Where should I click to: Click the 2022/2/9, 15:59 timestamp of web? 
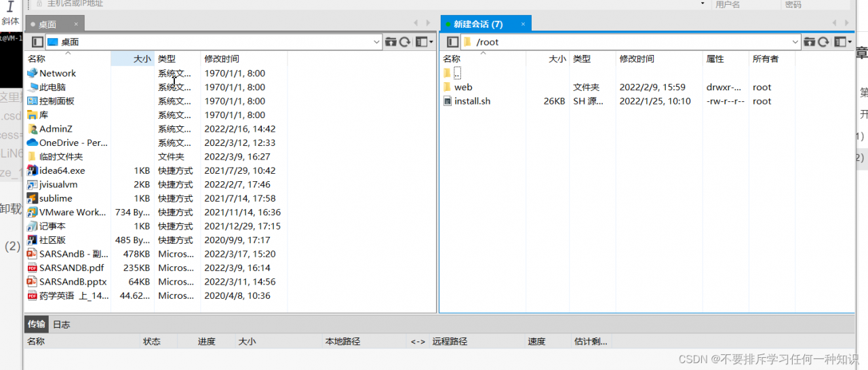click(652, 87)
